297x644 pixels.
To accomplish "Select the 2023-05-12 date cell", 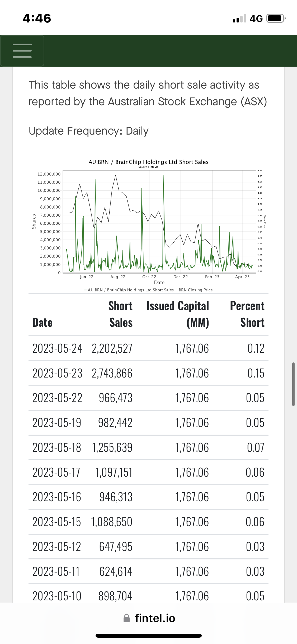I will click(x=56, y=546).
